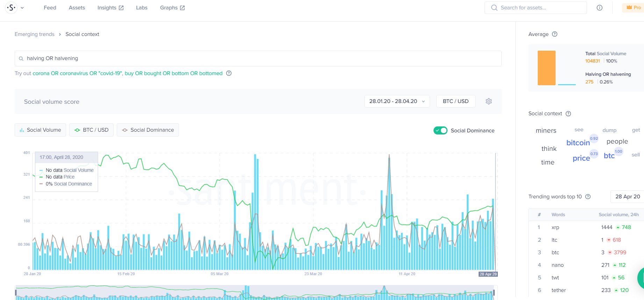
Task: Click the Pro upgrade button
Action: click(633, 8)
